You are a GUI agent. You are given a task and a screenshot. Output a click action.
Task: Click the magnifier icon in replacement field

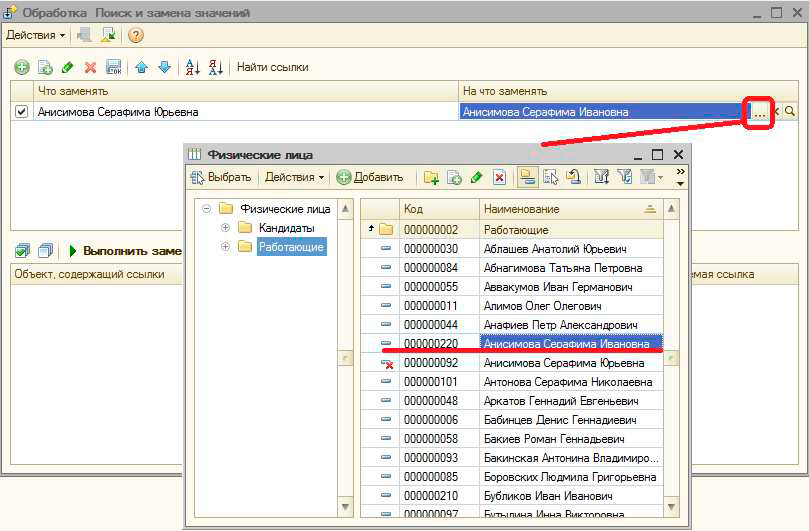(x=790, y=112)
